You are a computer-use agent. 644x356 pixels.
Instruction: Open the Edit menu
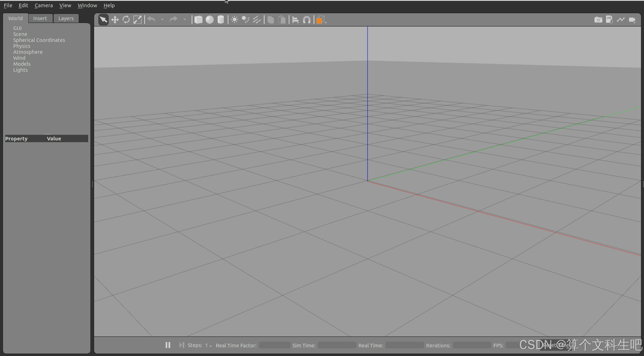coord(23,5)
